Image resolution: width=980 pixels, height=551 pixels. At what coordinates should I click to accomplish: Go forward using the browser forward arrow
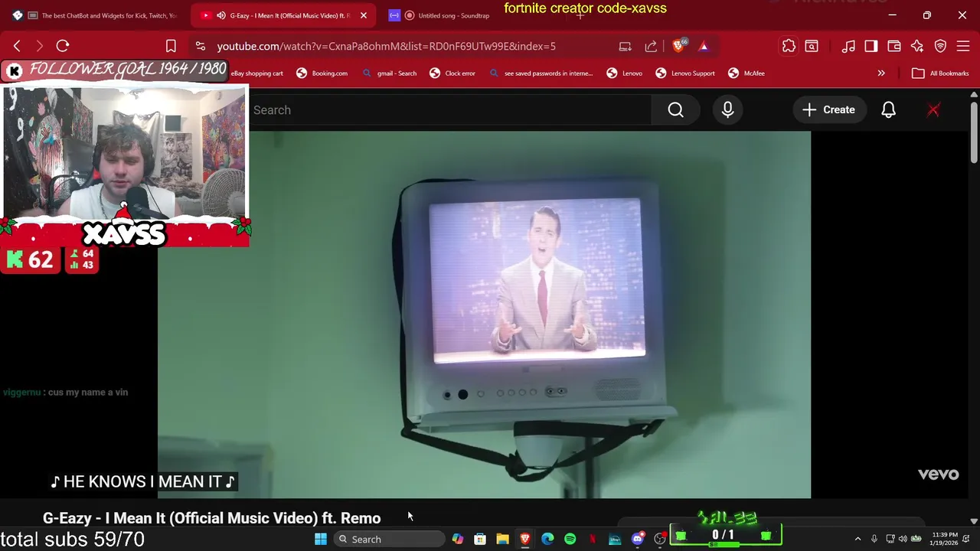[40, 46]
